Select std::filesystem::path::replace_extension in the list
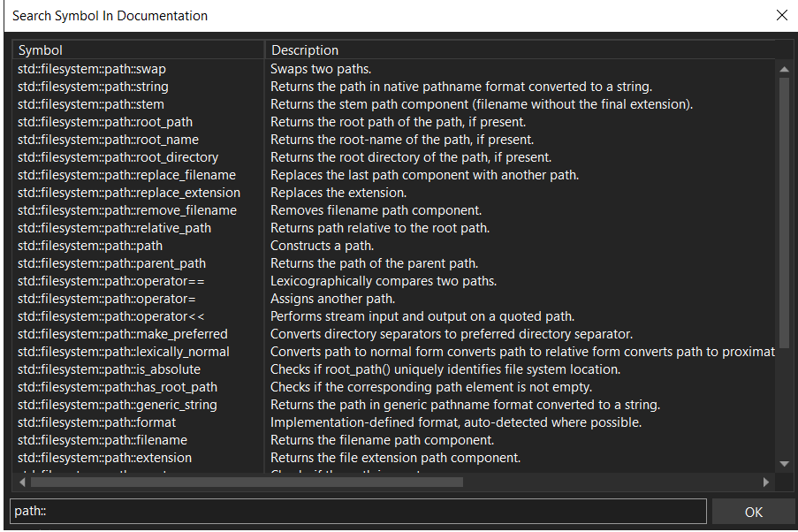798x532 pixels. pos(129,193)
